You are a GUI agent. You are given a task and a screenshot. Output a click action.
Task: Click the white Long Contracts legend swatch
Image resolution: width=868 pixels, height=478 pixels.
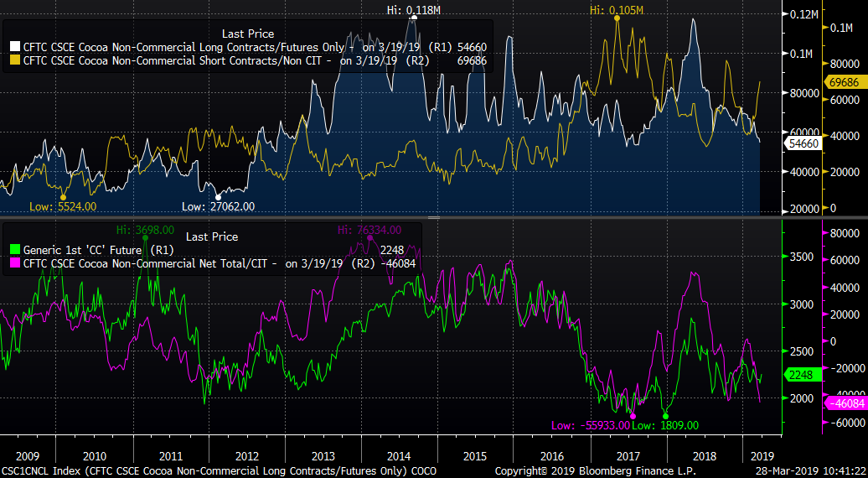click(15, 48)
